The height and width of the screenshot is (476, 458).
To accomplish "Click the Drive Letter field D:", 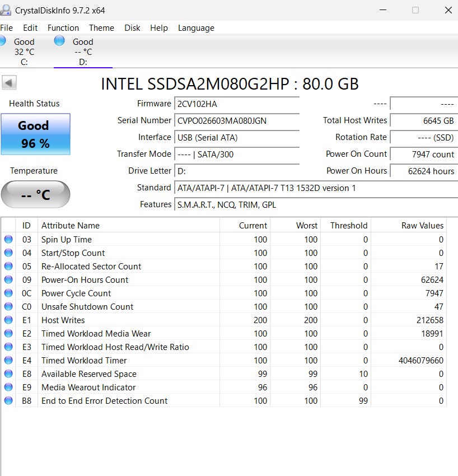I will (x=237, y=171).
